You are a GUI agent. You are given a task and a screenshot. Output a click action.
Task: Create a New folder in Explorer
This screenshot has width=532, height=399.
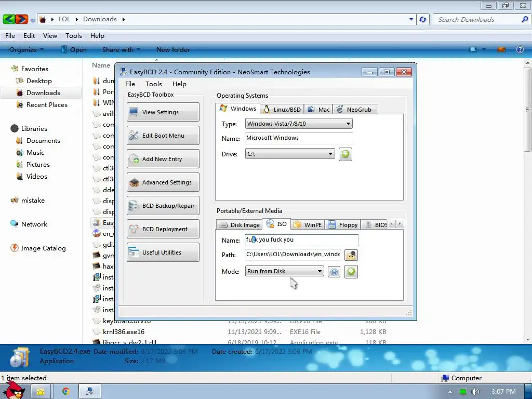(173, 49)
